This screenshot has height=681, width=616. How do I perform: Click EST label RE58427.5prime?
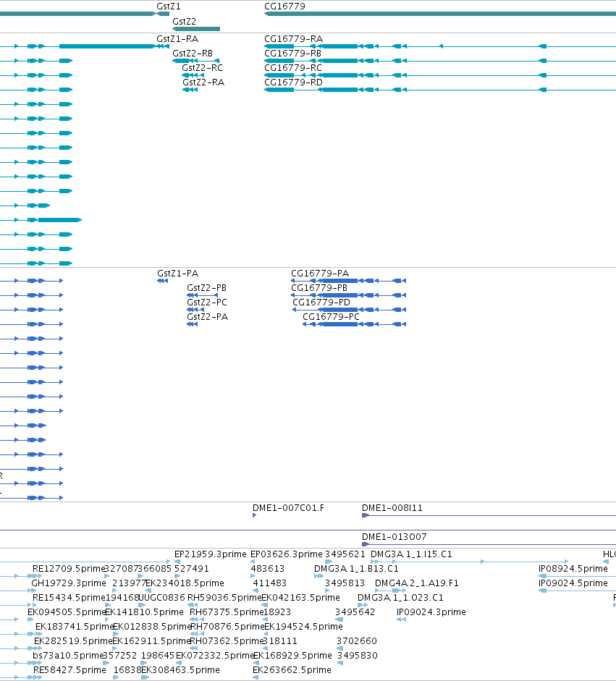69,670
